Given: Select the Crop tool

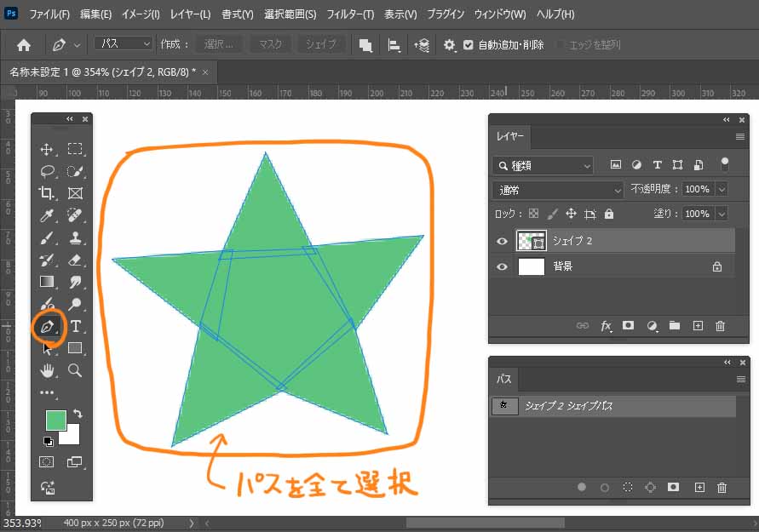Looking at the screenshot, I should 48,193.
